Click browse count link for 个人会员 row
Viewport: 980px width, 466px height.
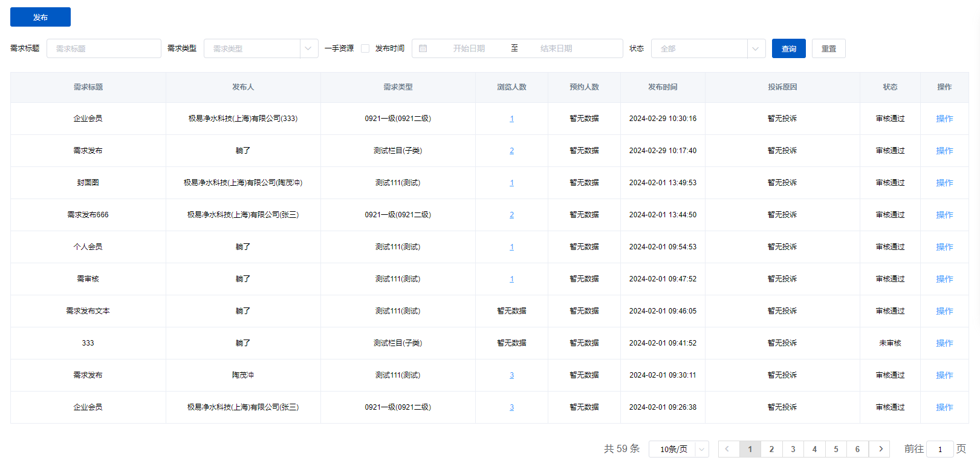click(511, 247)
